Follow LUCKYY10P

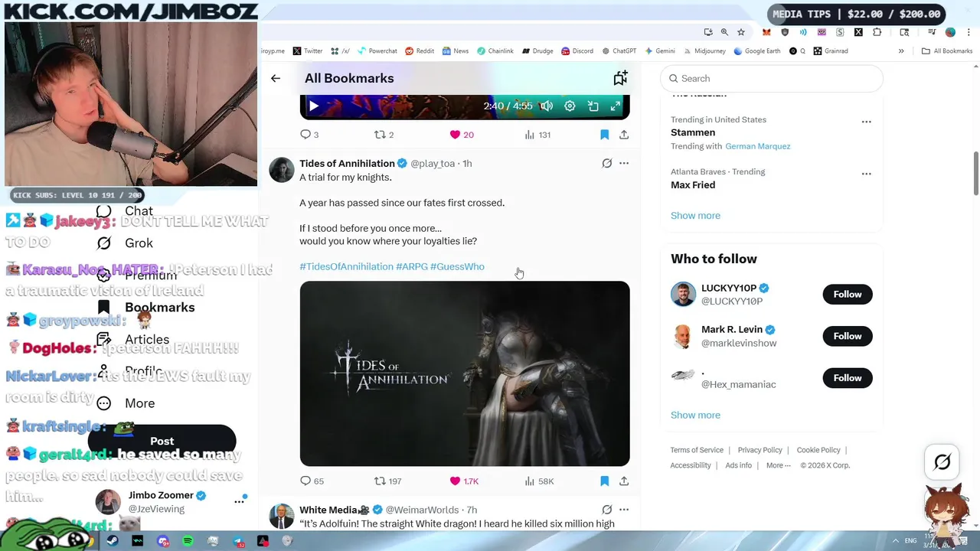point(847,294)
